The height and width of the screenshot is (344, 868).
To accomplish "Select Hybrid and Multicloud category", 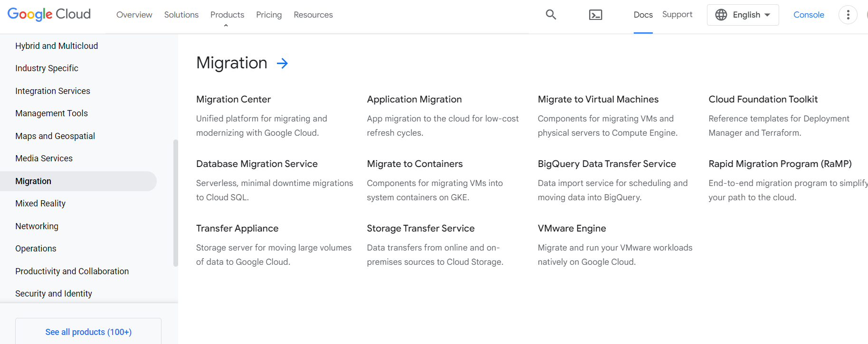I will click(x=57, y=46).
